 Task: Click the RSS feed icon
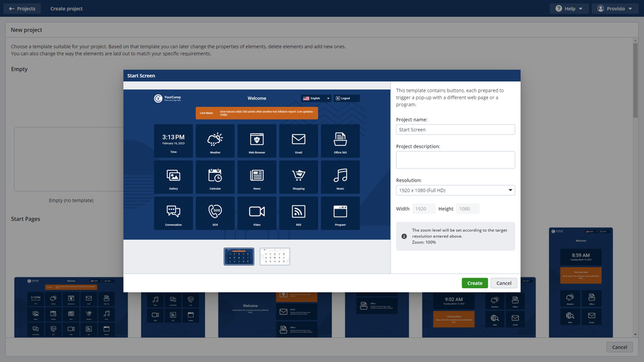[299, 211]
